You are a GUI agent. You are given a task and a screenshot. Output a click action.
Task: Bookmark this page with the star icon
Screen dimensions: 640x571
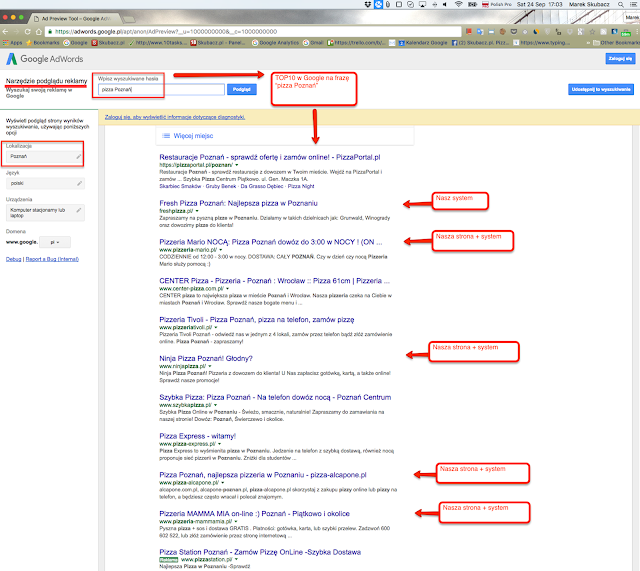(x=592, y=31)
